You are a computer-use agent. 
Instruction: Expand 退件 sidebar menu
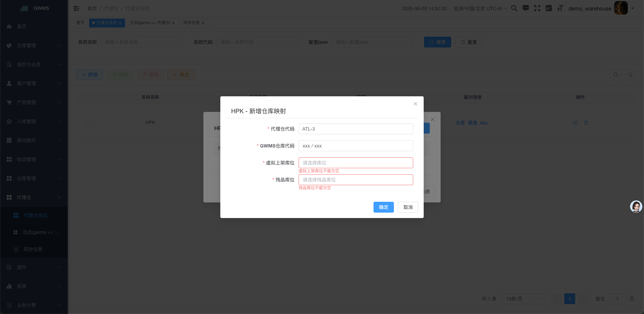[x=34, y=267]
